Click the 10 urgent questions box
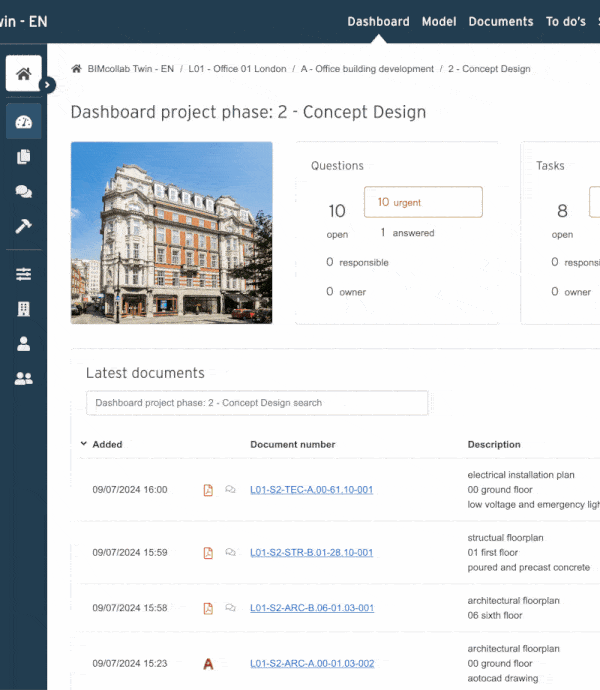Viewport: 600px width, 690px height. point(423,202)
